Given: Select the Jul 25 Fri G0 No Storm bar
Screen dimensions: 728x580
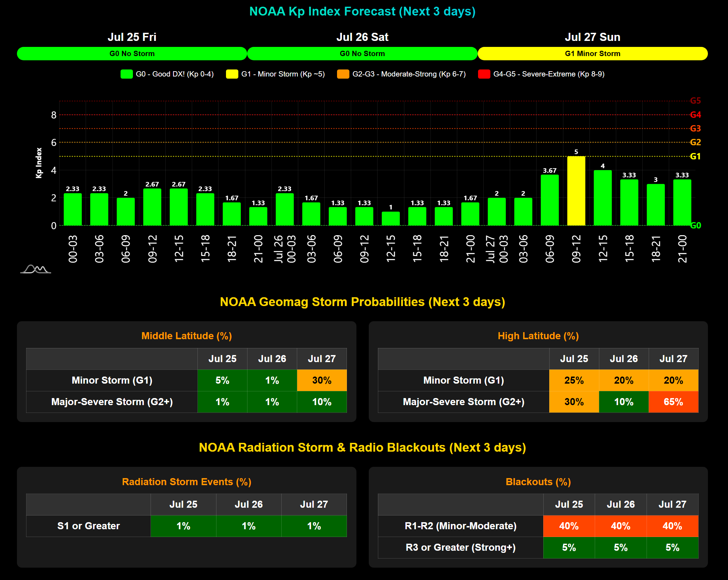Looking at the screenshot, I should point(132,54).
